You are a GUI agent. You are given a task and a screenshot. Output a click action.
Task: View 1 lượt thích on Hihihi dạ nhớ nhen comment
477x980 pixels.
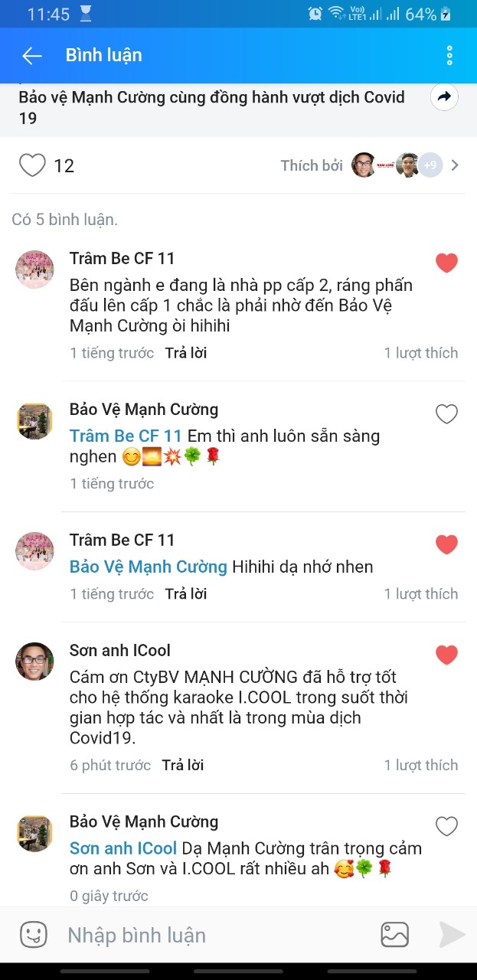coord(421,593)
